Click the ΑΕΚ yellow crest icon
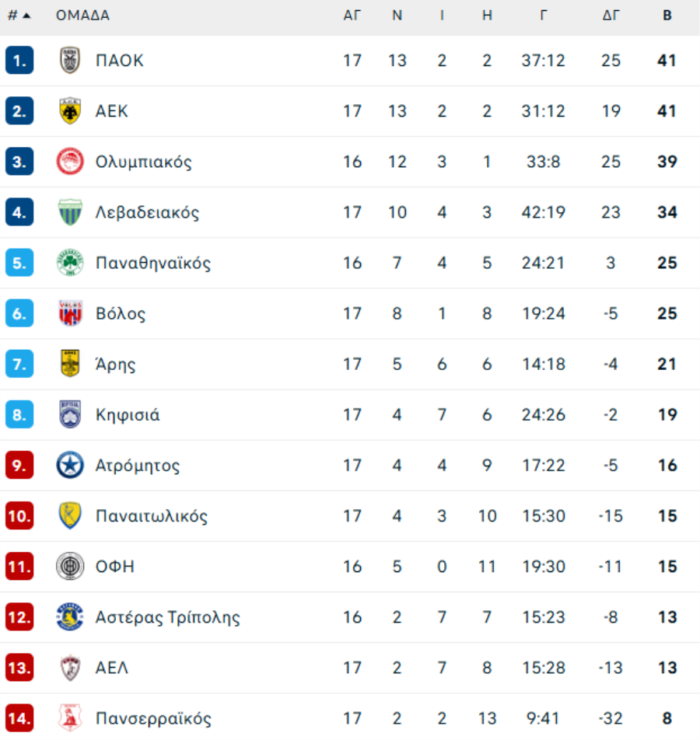 (70, 111)
